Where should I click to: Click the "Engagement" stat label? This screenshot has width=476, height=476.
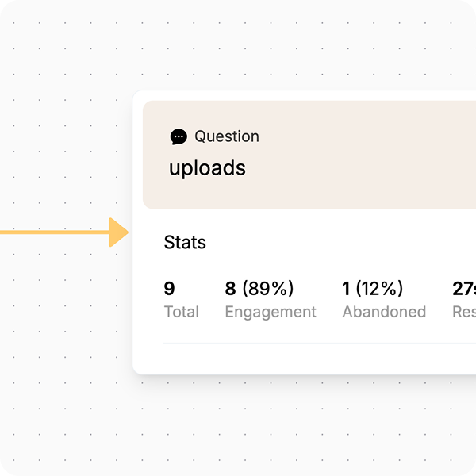coord(271,312)
